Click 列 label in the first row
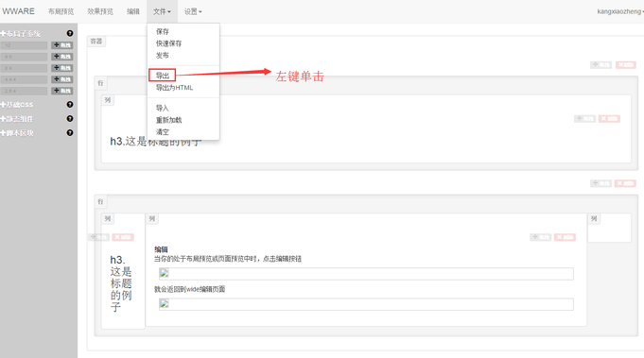This screenshot has height=358, width=644. tap(108, 100)
